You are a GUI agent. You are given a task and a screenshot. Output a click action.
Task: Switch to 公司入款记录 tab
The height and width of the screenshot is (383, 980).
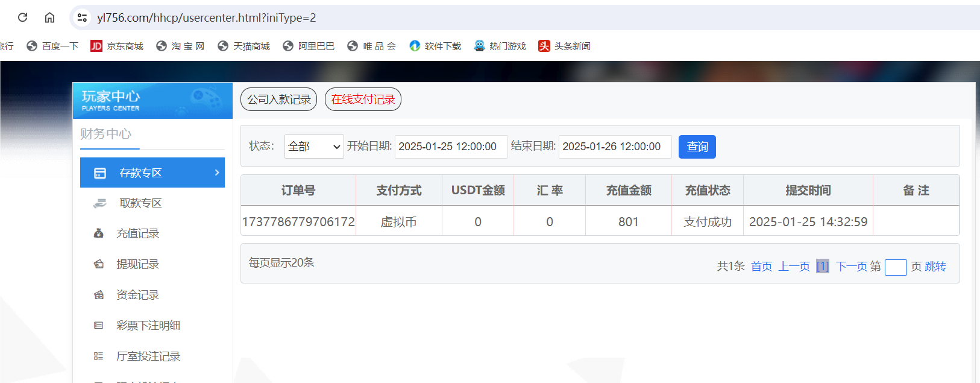tap(278, 100)
